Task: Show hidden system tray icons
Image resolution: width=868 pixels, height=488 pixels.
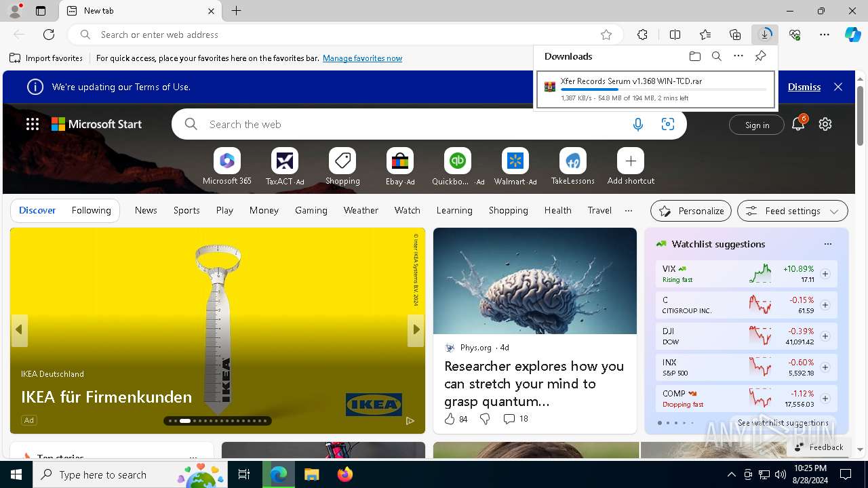Action: click(x=731, y=474)
